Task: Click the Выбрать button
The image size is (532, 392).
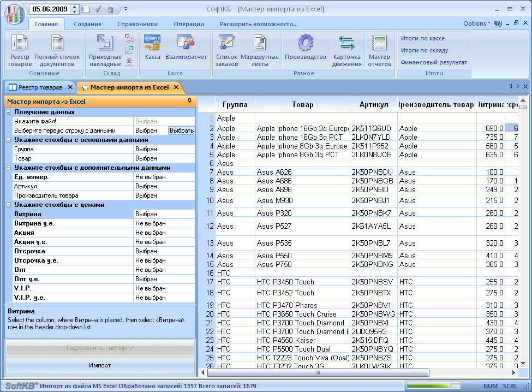Action: point(182,130)
